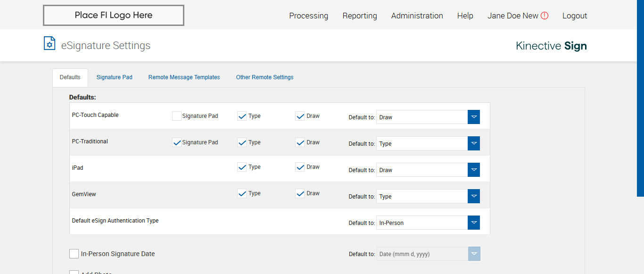Open the PC-Touch Capable default dropdown arrow
Viewport: 644px width, 274px height.
474,117
